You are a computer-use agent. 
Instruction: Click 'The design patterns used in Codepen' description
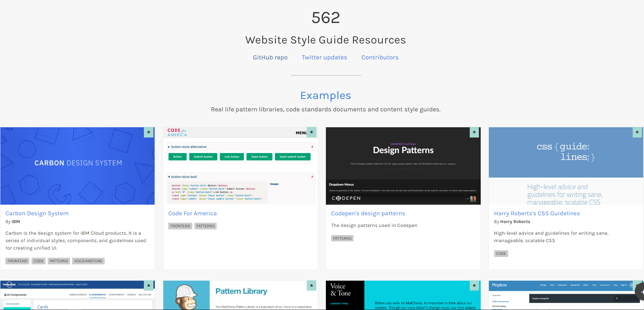click(374, 226)
